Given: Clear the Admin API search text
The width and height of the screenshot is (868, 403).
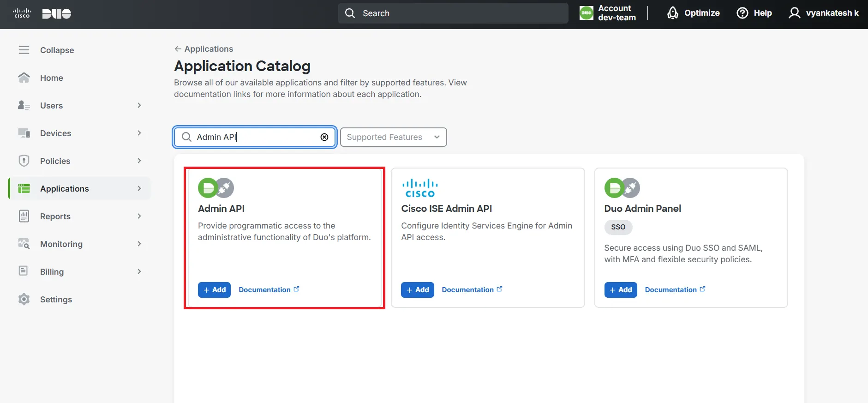Looking at the screenshot, I should (324, 137).
